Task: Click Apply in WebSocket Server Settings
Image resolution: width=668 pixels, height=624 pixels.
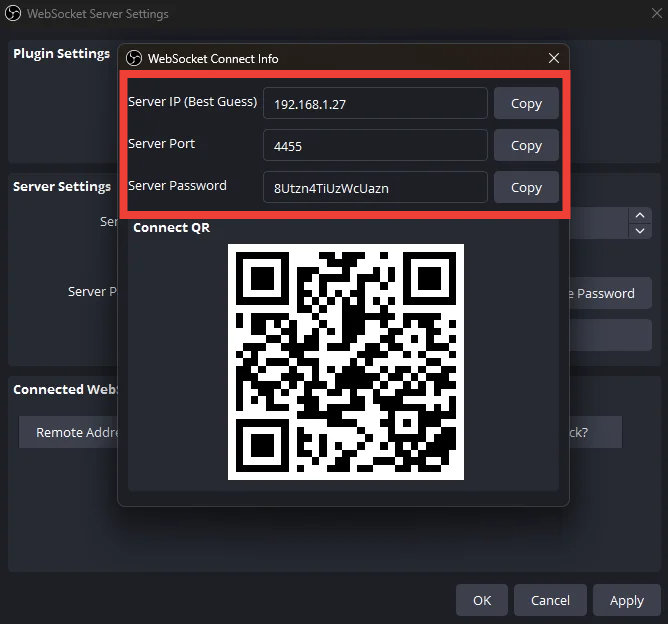Action: click(x=627, y=600)
